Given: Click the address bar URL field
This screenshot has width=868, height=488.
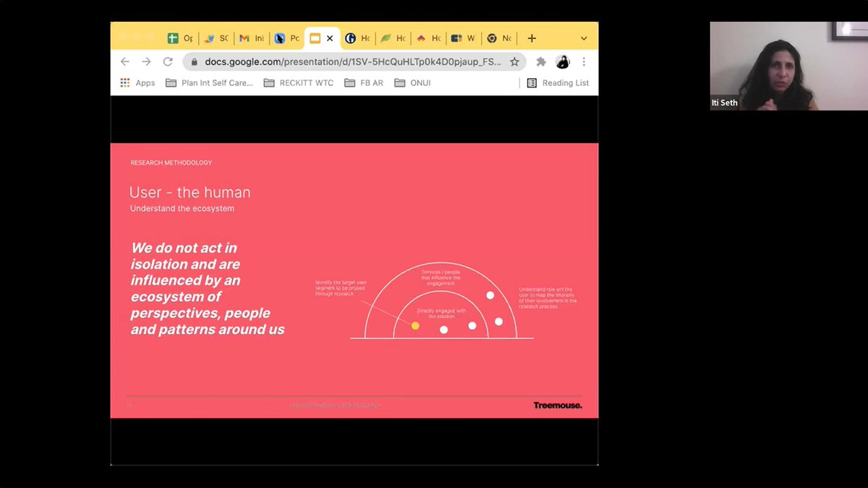Looking at the screenshot, I should (x=353, y=62).
